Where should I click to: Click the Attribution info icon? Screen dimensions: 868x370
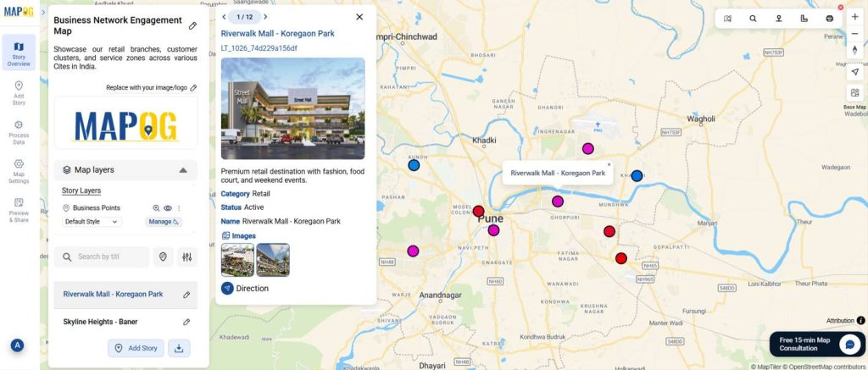861,320
